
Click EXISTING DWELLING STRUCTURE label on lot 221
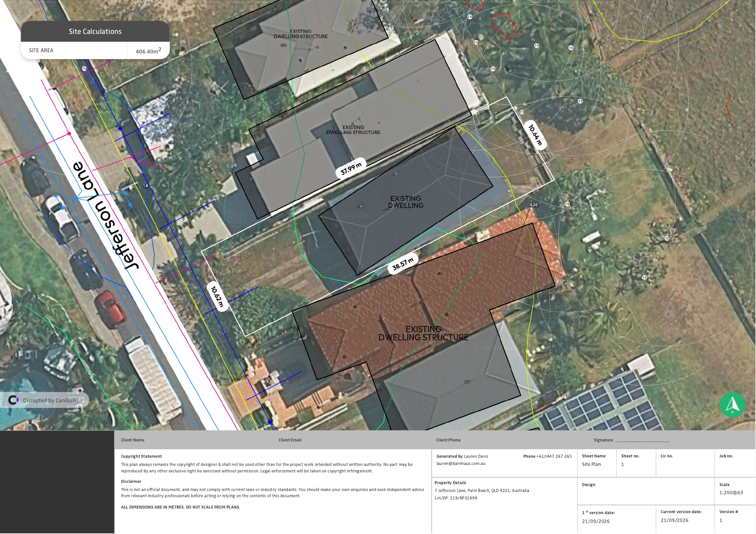pyautogui.click(x=301, y=34)
